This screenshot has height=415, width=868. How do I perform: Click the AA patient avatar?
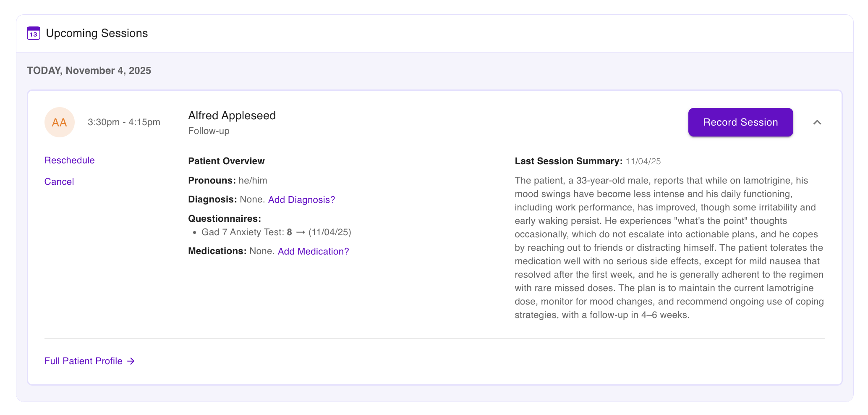click(x=60, y=122)
